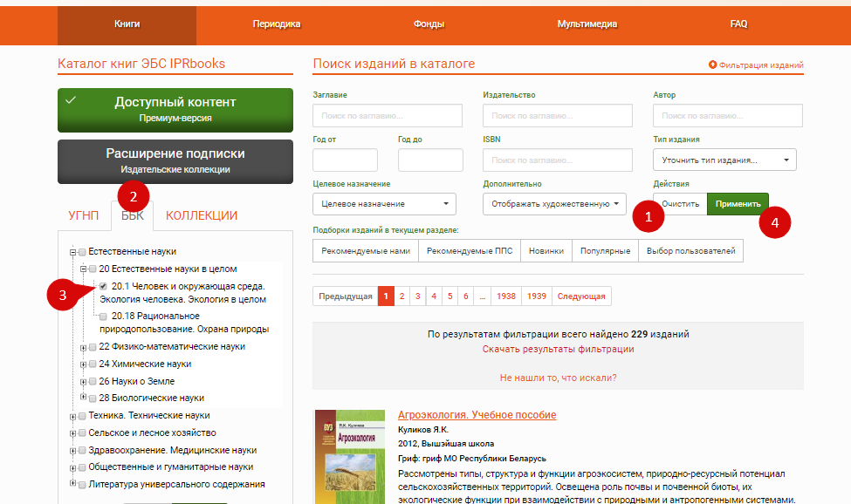The width and height of the screenshot is (851, 504).
Task: Open Мультимедиа in the top menu
Action: click(x=587, y=24)
